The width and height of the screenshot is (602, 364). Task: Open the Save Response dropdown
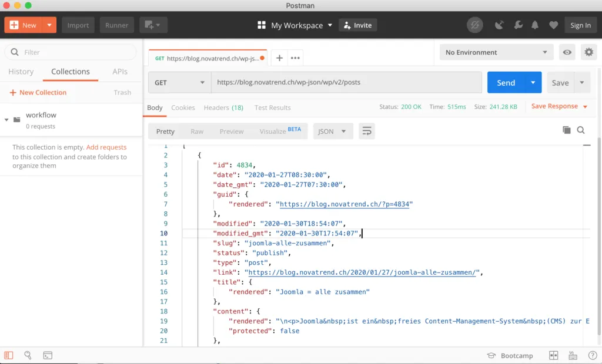560,106
